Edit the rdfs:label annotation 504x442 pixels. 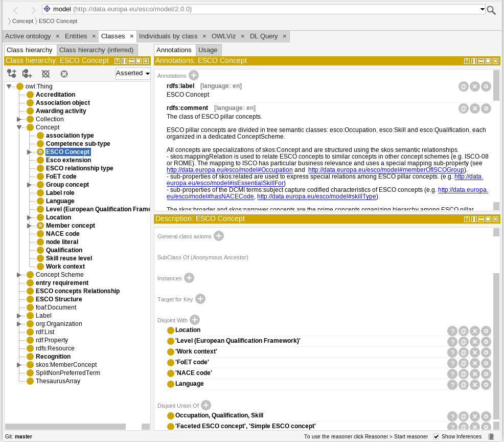pos(486,86)
